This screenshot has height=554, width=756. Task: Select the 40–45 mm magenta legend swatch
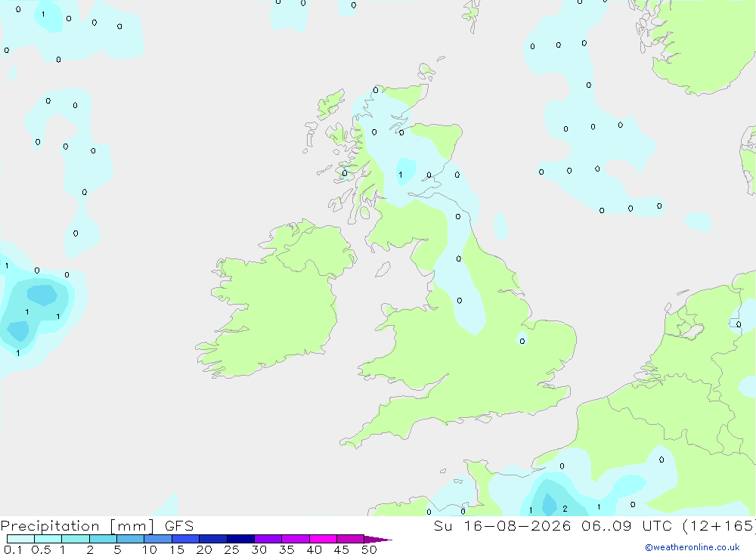point(323,539)
